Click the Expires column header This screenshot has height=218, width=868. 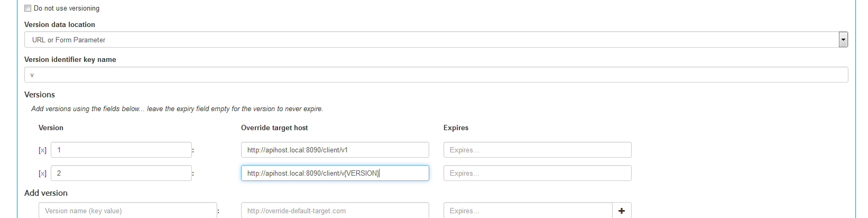click(456, 128)
